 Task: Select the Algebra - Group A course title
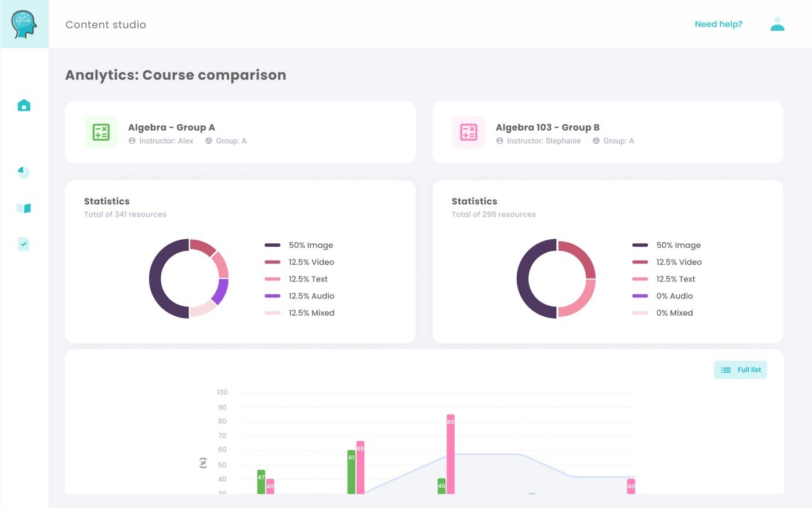172,127
